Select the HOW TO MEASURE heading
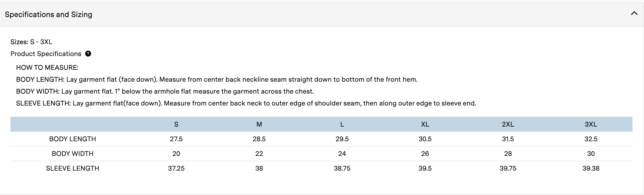 [47, 67]
